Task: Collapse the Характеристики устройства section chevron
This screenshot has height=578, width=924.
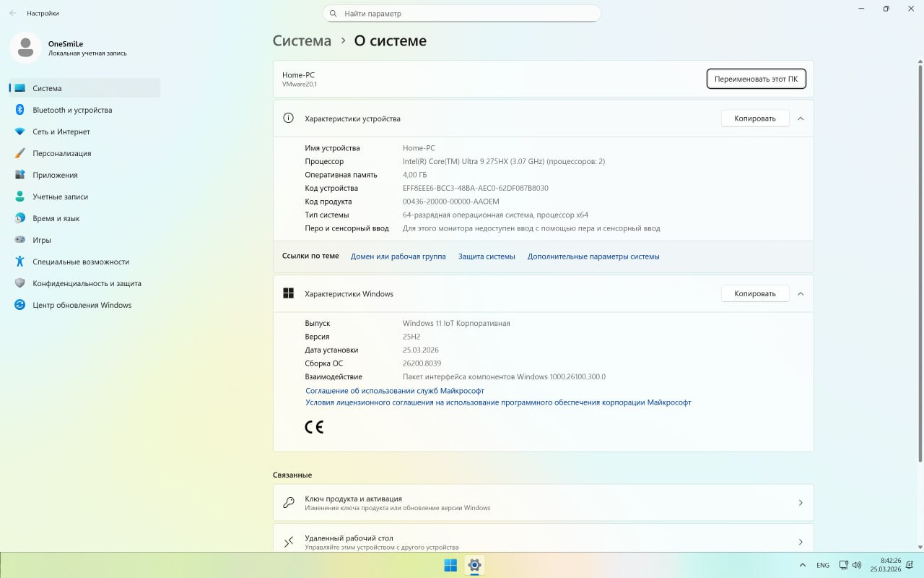Action: pos(801,118)
